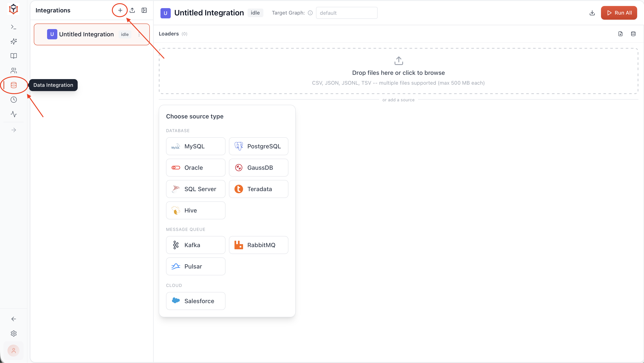Click the Run All button
The height and width of the screenshot is (363, 644).
(x=619, y=13)
